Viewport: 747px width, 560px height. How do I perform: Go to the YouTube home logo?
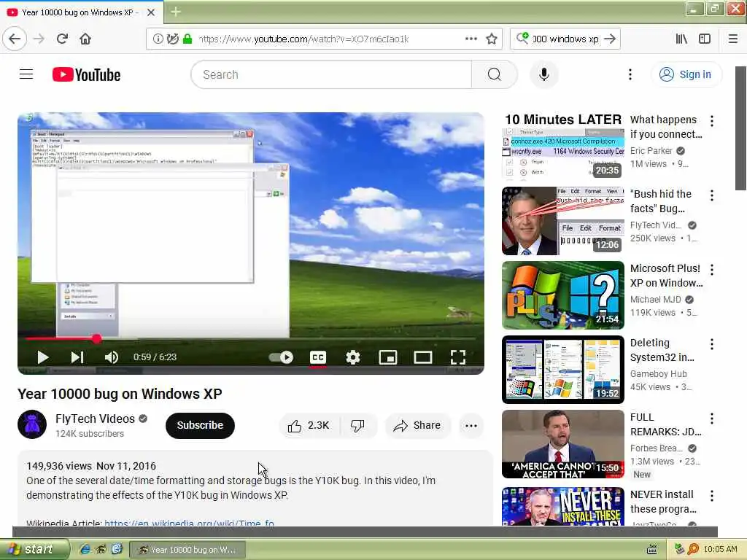pyautogui.click(x=86, y=75)
